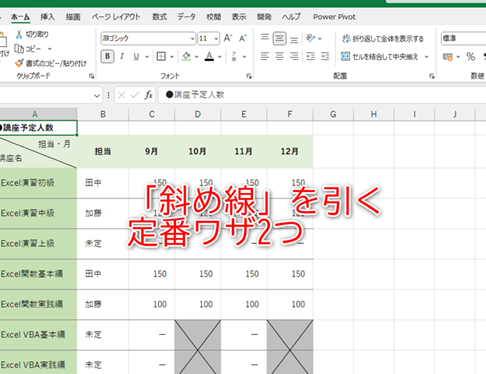Select column G header
This screenshot has width=486, height=374.
(x=333, y=114)
